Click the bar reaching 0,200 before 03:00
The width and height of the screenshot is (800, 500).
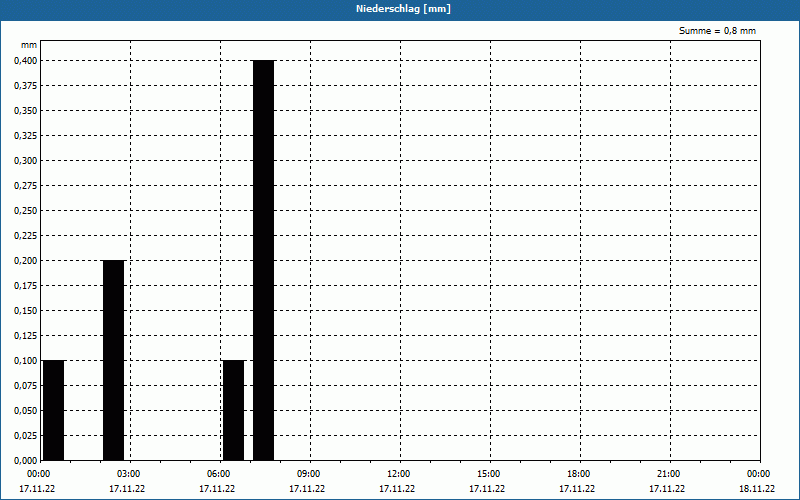click(x=113, y=360)
